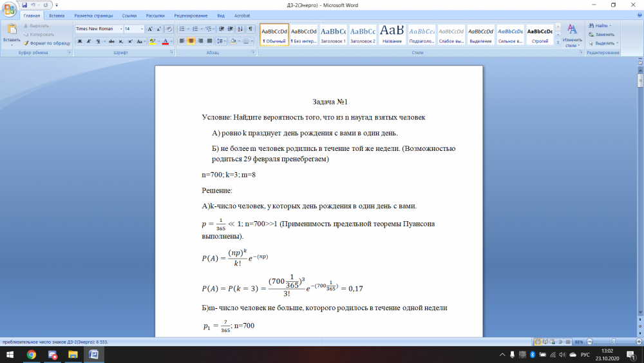The width and height of the screenshot is (644, 363).
Task: Switch to Web Layout view
Action: [553, 342]
